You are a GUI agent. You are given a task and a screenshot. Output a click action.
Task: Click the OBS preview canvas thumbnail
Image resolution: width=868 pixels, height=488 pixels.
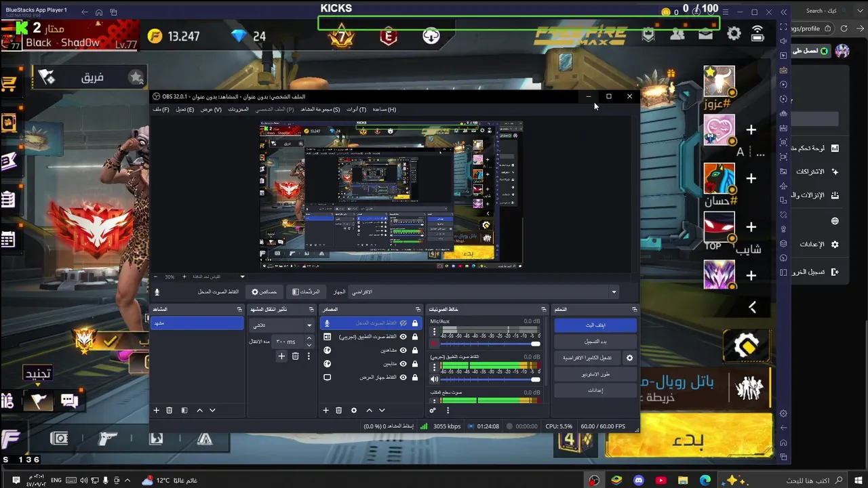(x=391, y=195)
